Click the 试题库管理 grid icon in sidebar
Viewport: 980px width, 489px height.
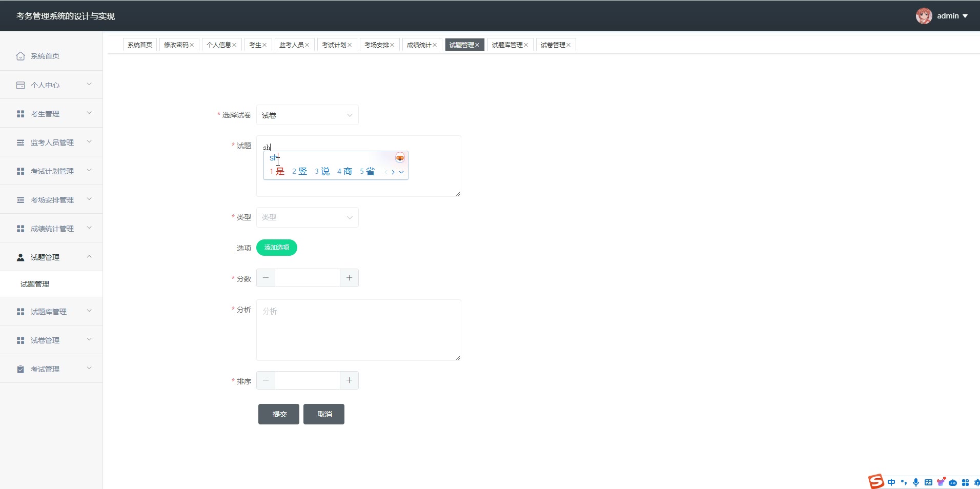pyautogui.click(x=21, y=312)
